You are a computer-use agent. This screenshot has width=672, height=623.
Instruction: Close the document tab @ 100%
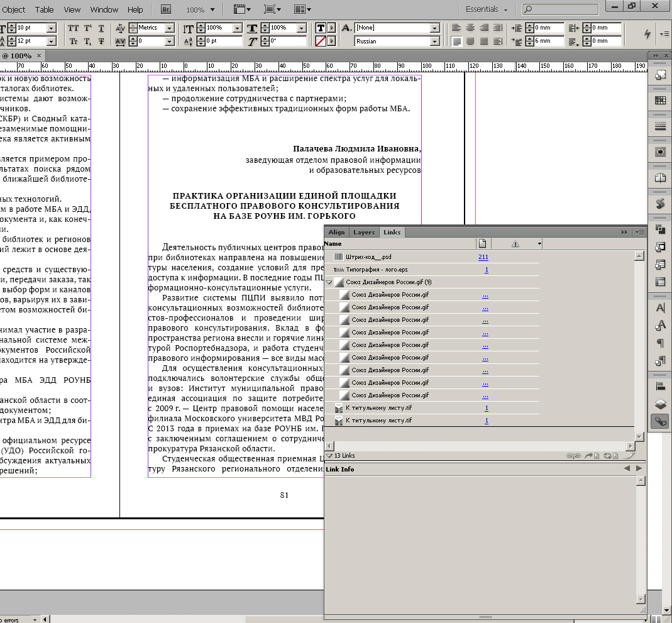[39, 56]
